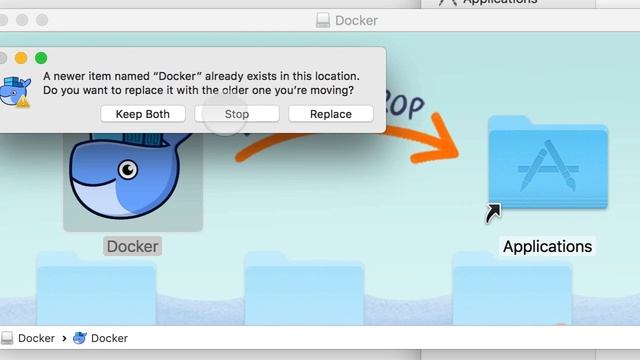Choose Replace in the dialog

[331, 114]
